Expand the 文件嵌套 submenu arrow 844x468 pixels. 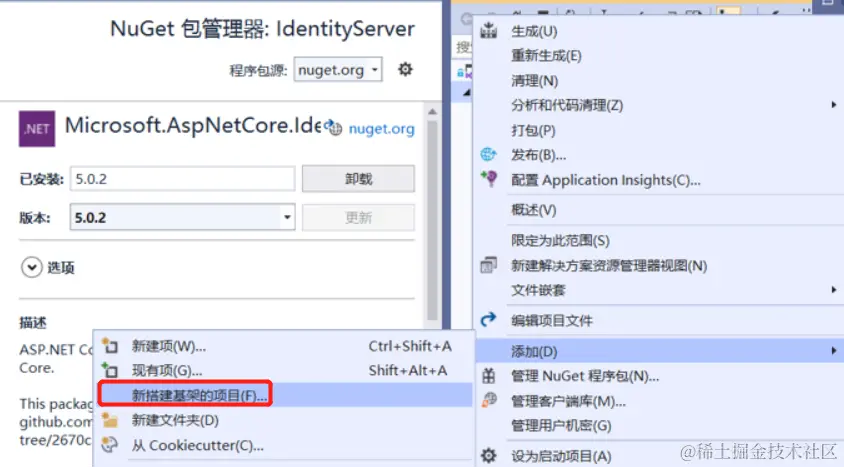coord(833,290)
